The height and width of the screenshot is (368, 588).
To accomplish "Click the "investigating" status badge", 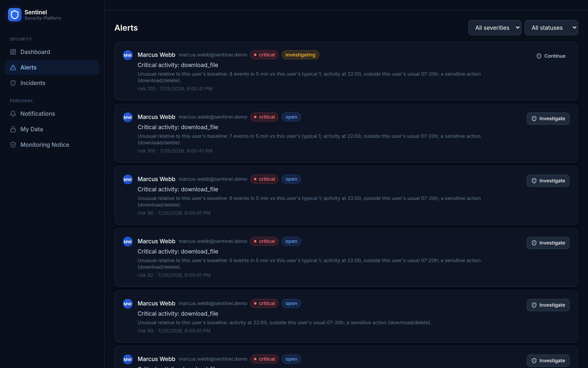I will point(300,55).
